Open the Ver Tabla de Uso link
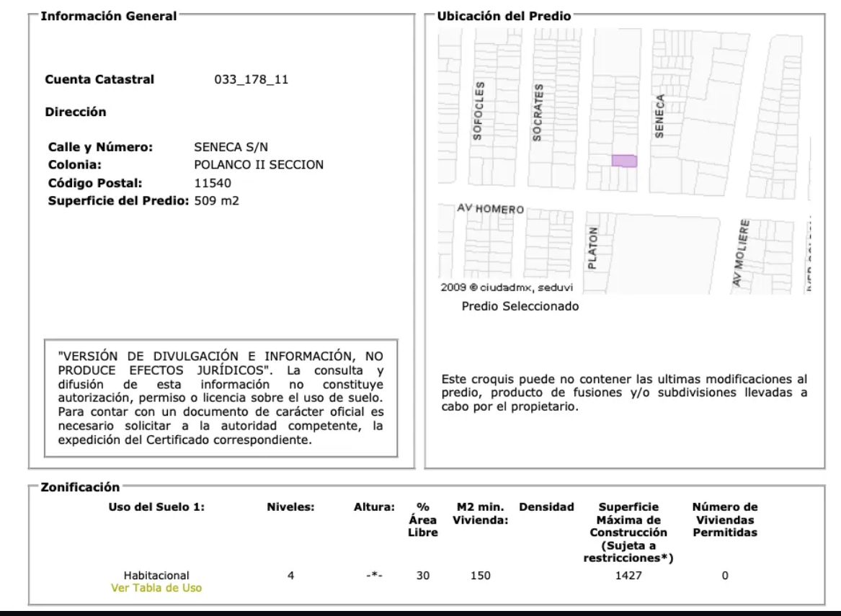Viewport: 841px width, 616px height. 156,588
